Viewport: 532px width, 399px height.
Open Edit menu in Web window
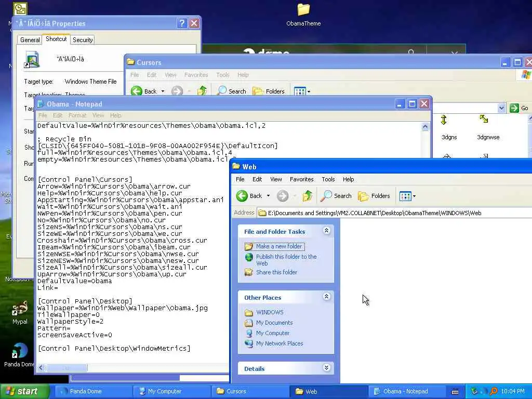pyautogui.click(x=257, y=179)
